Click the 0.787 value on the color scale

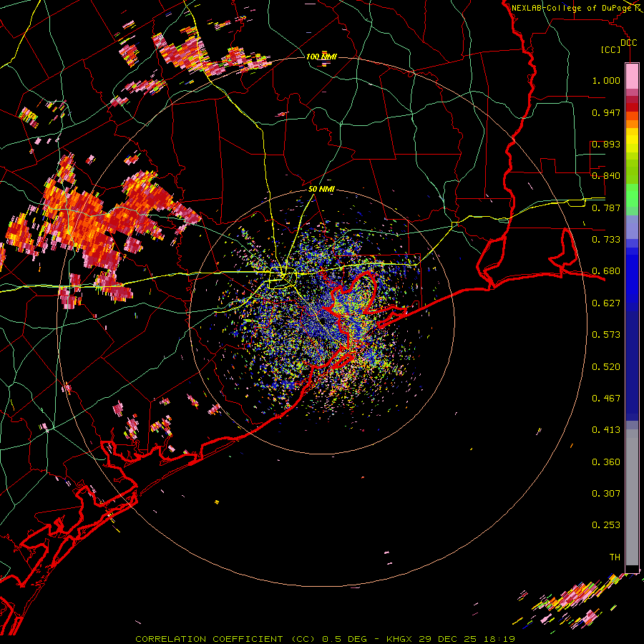click(606, 208)
